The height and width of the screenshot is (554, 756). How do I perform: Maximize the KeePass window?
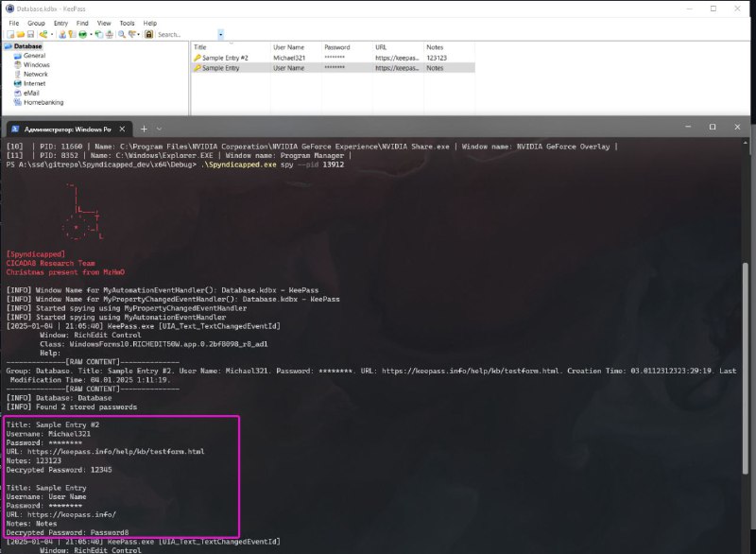click(x=713, y=9)
